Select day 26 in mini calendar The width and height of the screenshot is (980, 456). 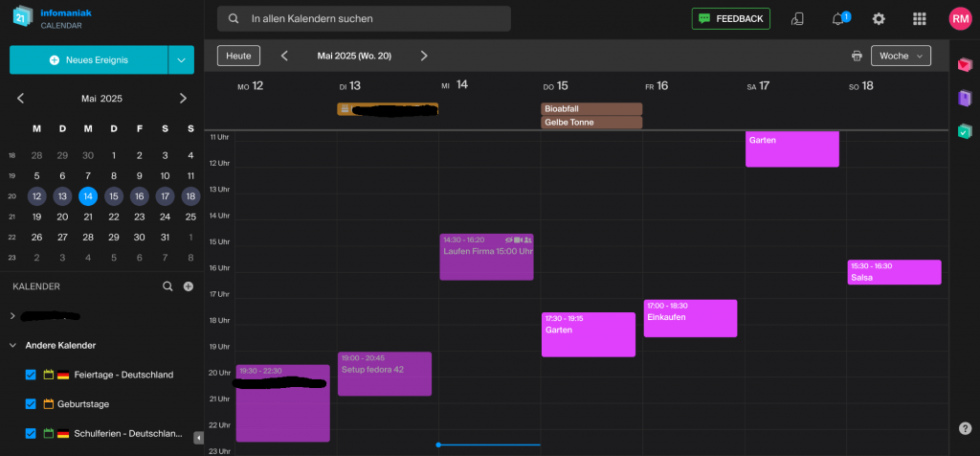(37, 238)
